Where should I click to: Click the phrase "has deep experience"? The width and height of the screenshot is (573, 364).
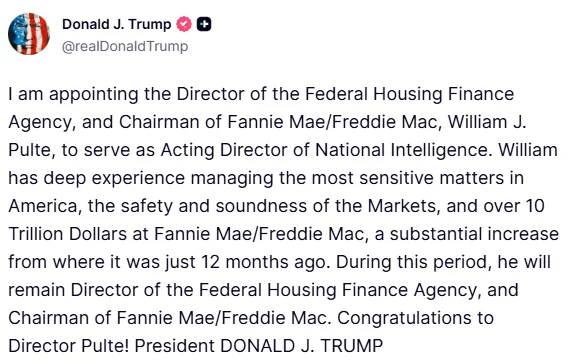(96, 178)
